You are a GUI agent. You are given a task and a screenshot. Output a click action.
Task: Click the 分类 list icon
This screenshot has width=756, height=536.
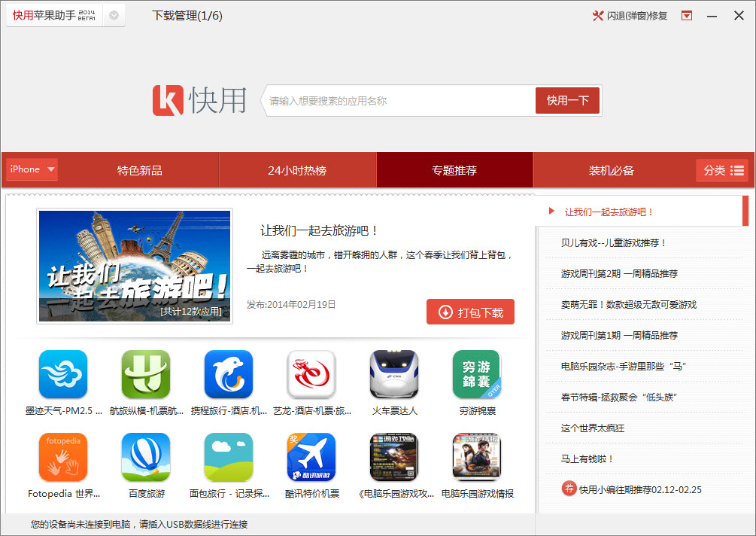pos(737,170)
